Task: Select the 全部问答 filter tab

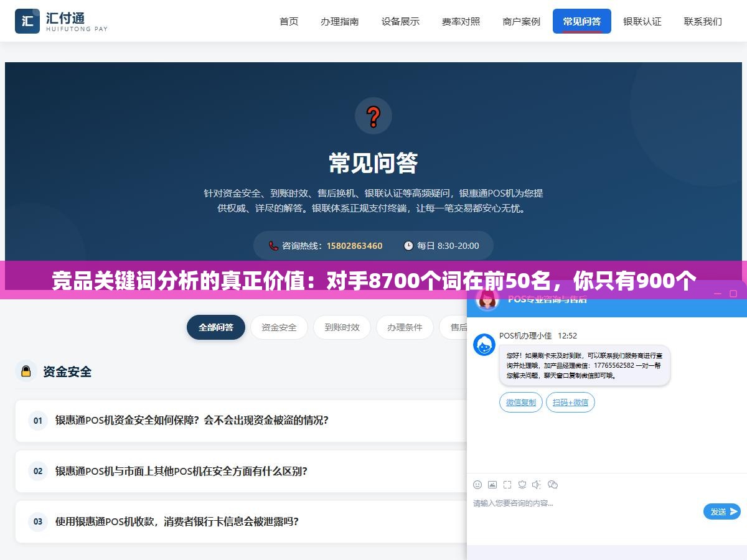Action: coord(216,327)
